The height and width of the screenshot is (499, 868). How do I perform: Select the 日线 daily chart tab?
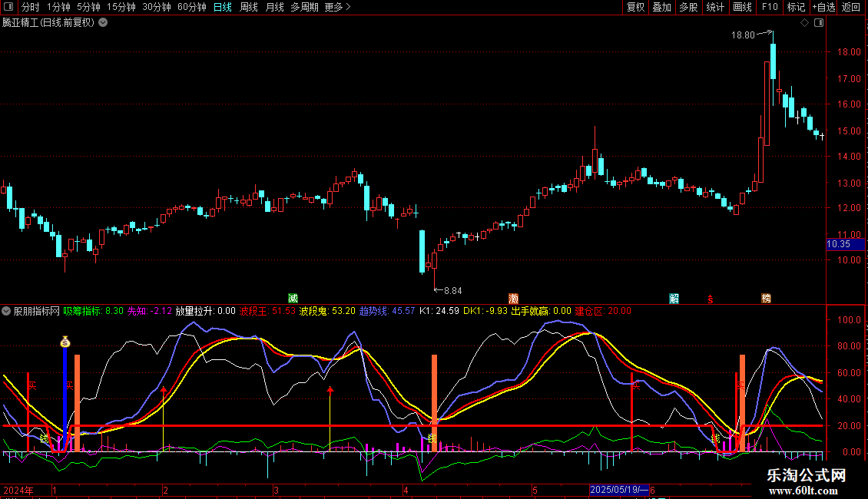point(223,7)
